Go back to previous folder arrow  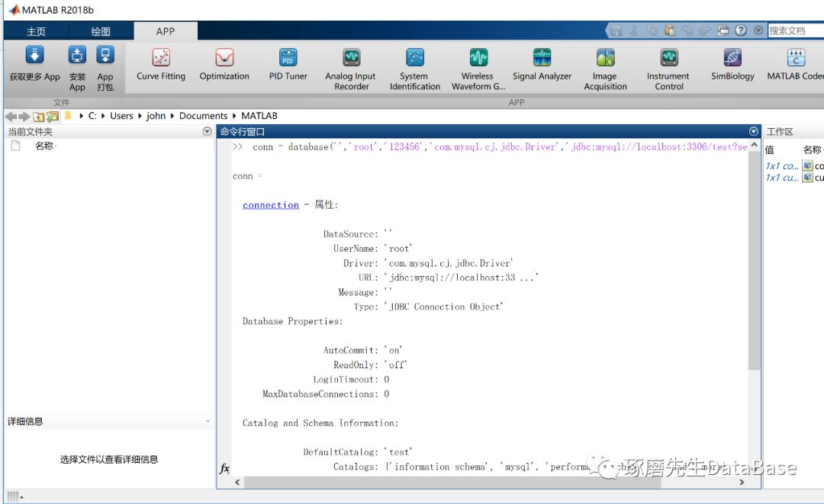11,116
